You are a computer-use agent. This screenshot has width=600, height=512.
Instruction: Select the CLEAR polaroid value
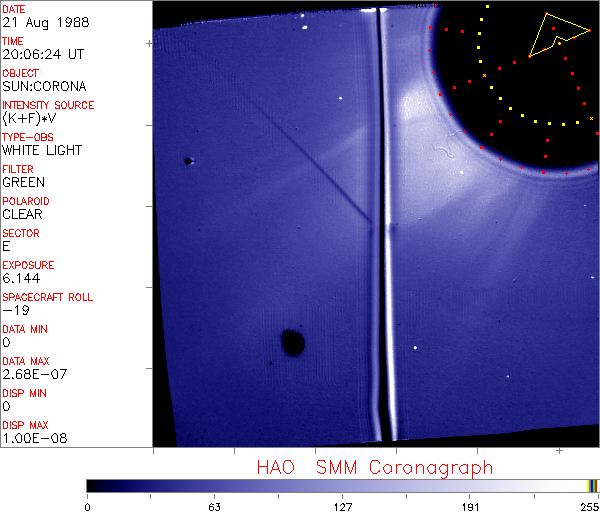click(22, 214)
